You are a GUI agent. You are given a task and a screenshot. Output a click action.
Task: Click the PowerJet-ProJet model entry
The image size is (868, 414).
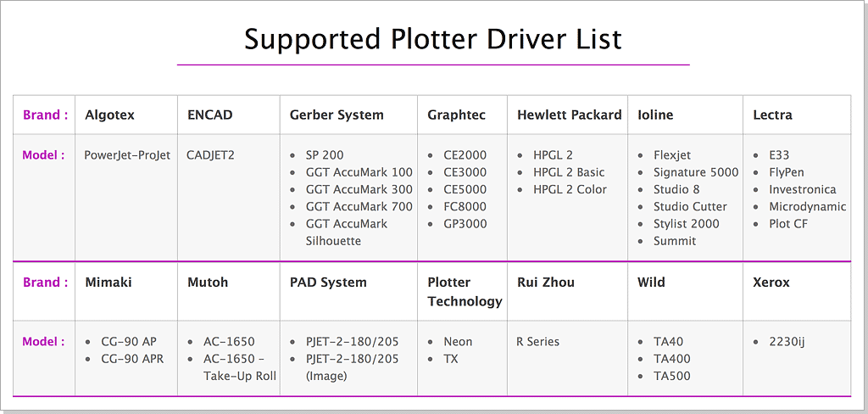127,155
